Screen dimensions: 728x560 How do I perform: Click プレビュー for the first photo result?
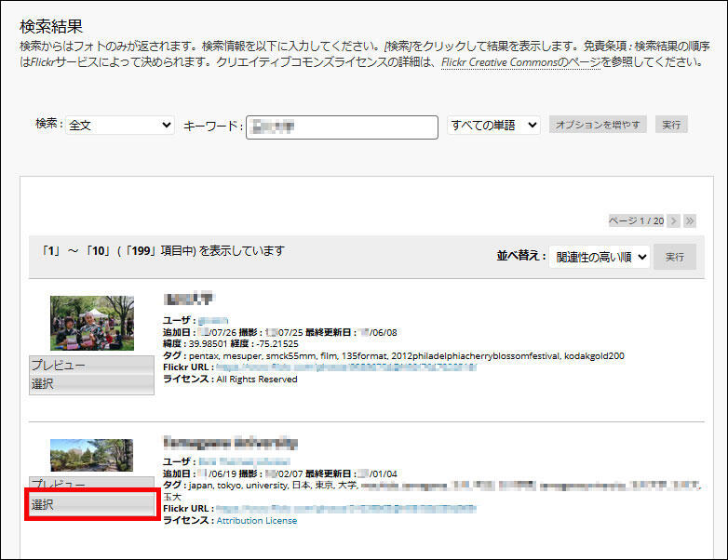91,366
